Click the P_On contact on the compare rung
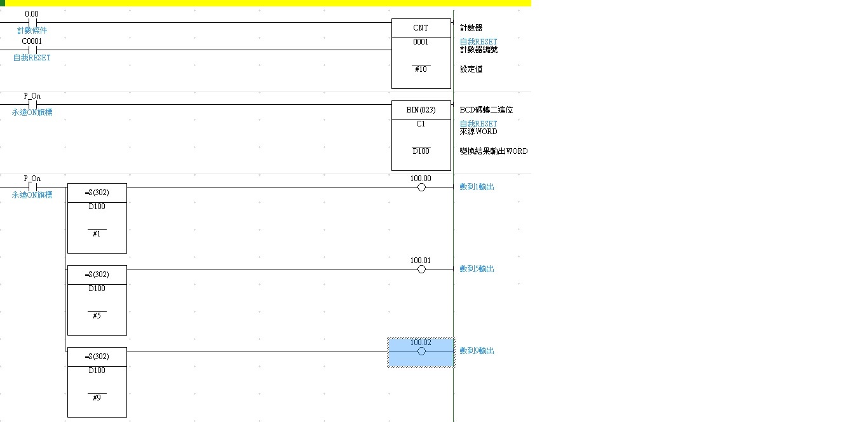The height and width of the screenshot is (422, 868). [x=32, y=187]
